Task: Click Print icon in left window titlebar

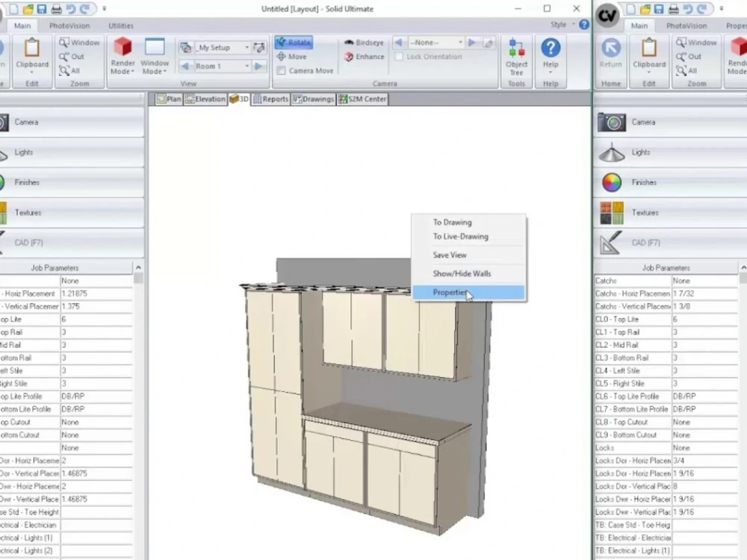Action: [56, 8]
